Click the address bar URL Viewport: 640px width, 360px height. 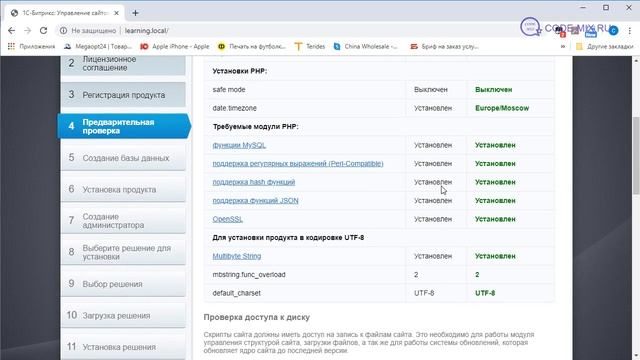point(147,31)
